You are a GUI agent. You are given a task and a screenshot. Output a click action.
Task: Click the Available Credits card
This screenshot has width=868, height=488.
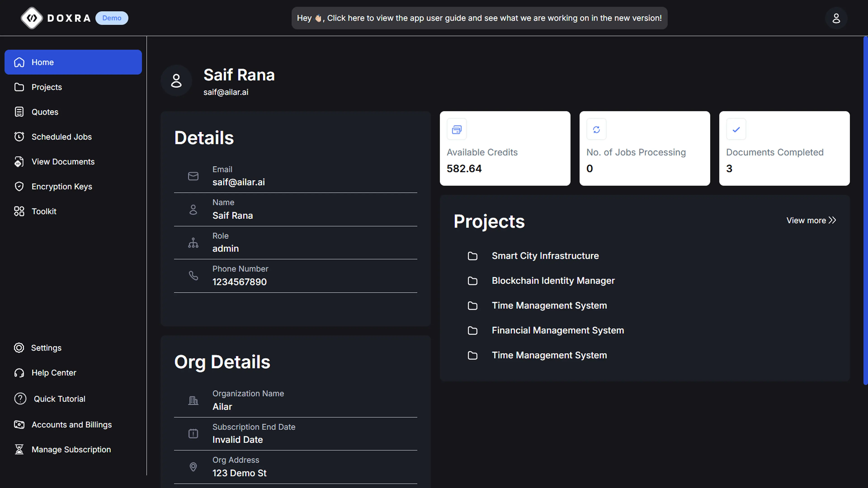[x=505, y=148]
